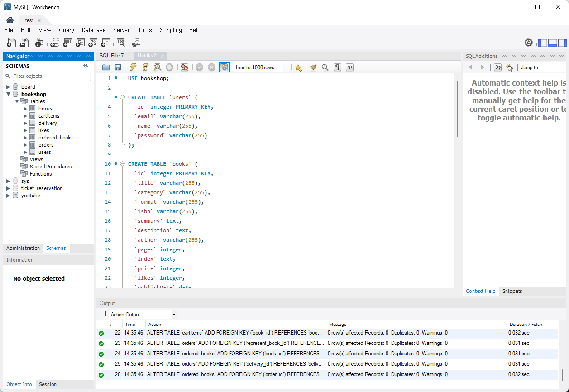Open home screen tab icon
569x392 pixels.
click(x=10, y=20)
